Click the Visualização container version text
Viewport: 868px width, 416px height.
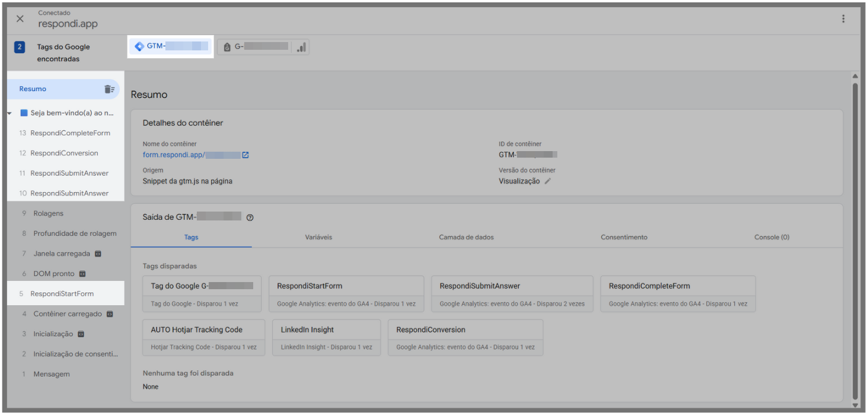pyautogui.click(x=519, y=181)
